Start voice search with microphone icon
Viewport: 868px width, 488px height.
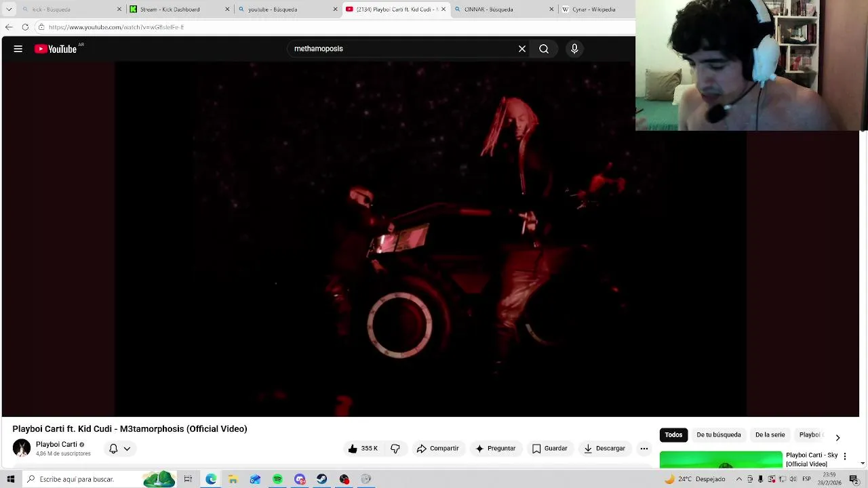[574, 49]
